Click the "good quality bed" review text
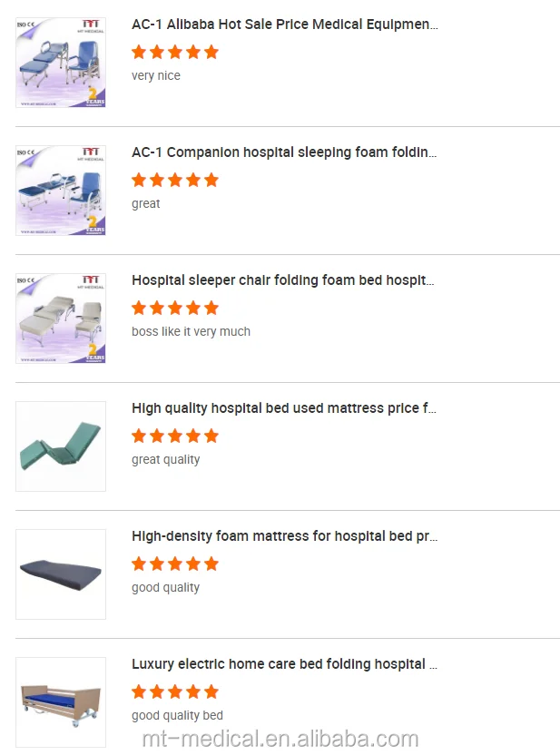 (x=177, y=715)
